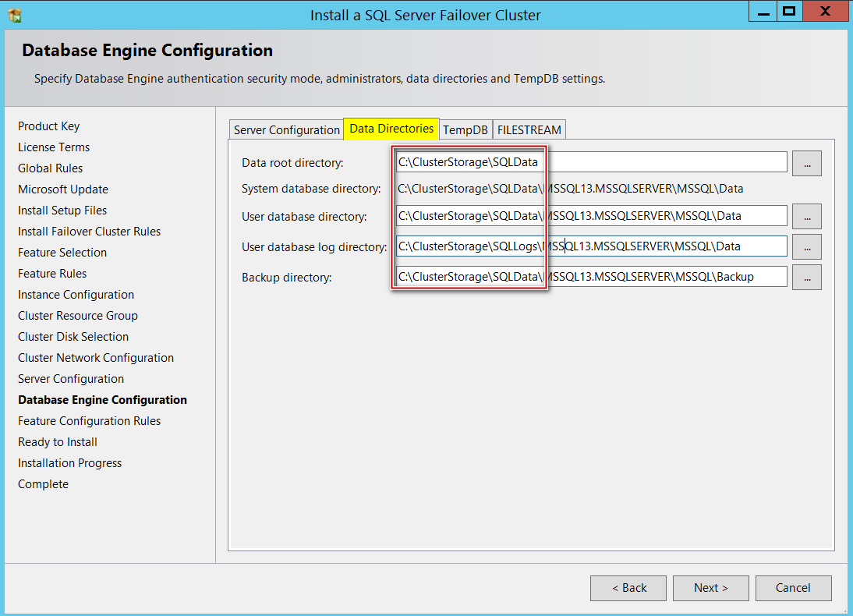The width and height of the screenshot is (853, 616).
Task: Click the installer icon in title bar
Action: 14,15
